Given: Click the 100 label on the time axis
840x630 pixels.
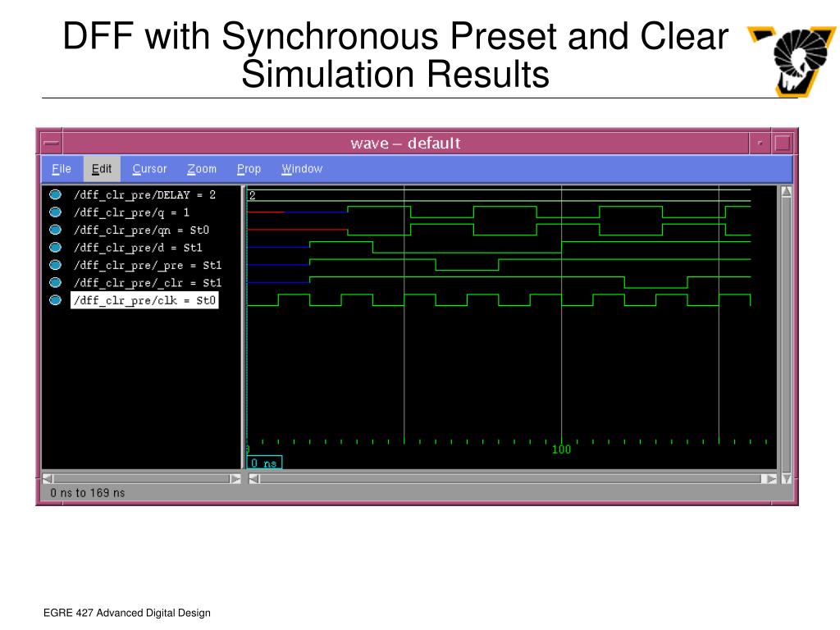Looking at the screenshot, I should (x=561, y=450).
